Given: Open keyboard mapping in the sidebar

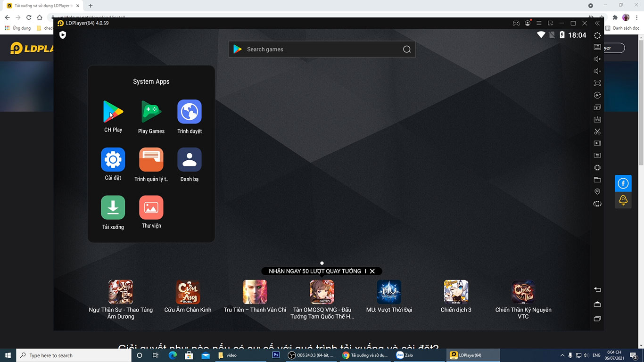Looking at the screenshot, I should pyautogui.click(x=597, y=47).
